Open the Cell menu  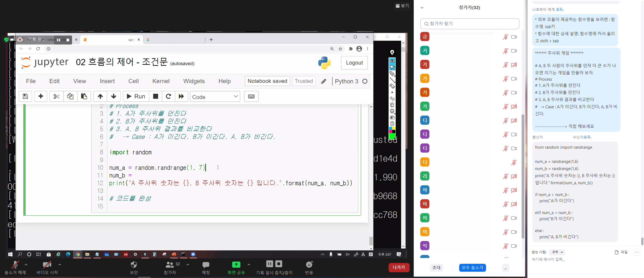point(133,81)
